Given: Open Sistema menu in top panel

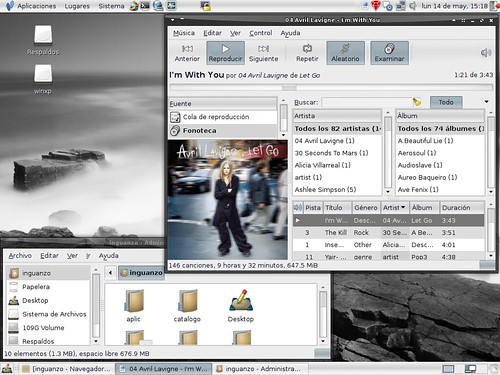Looking at the screenshot, I should point(111,6).
